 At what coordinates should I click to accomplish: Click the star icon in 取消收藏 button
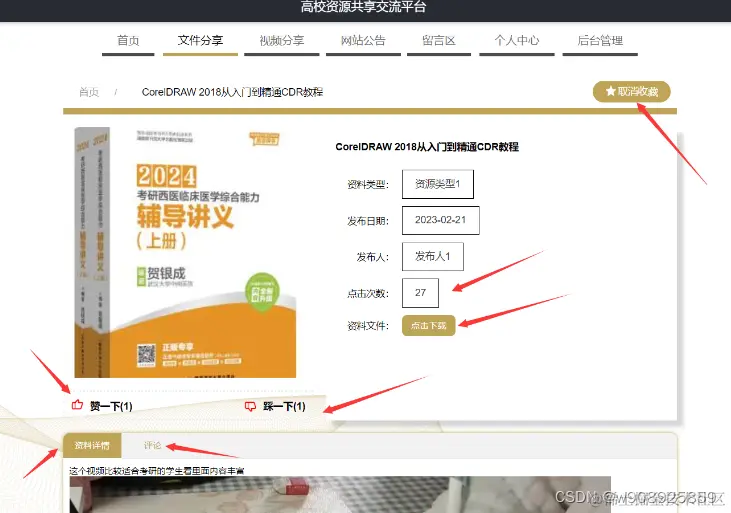coord(610,91)
